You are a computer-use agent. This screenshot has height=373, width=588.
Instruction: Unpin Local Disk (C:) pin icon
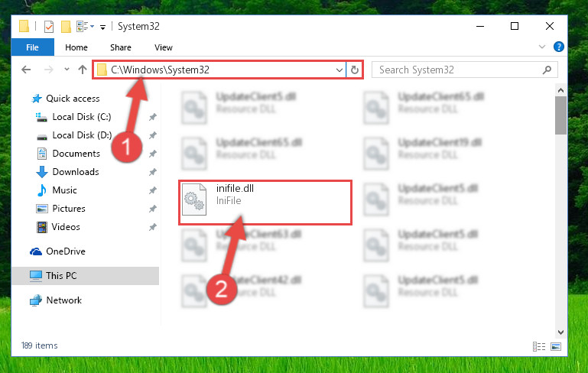pyautogui.click(x=152, y=117)
